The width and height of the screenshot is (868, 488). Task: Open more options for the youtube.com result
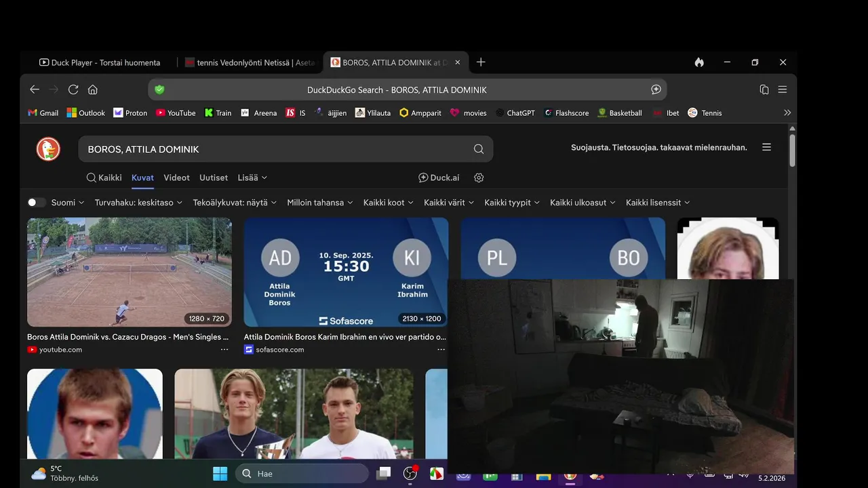click(x=224, y=350)
